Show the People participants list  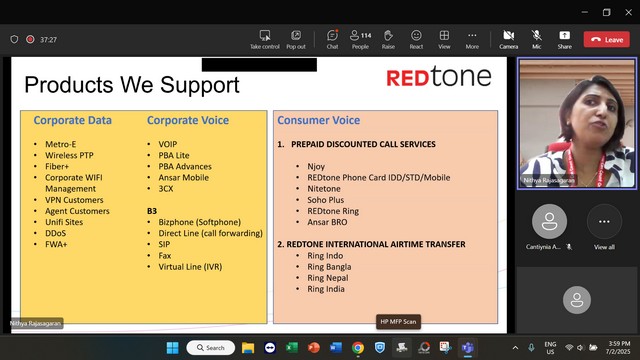[360, 40]
